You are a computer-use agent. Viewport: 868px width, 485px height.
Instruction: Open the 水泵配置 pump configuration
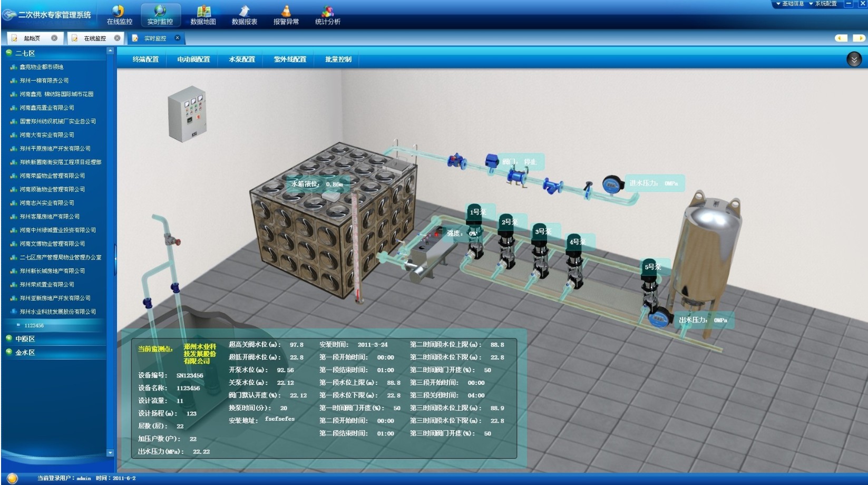242,60
